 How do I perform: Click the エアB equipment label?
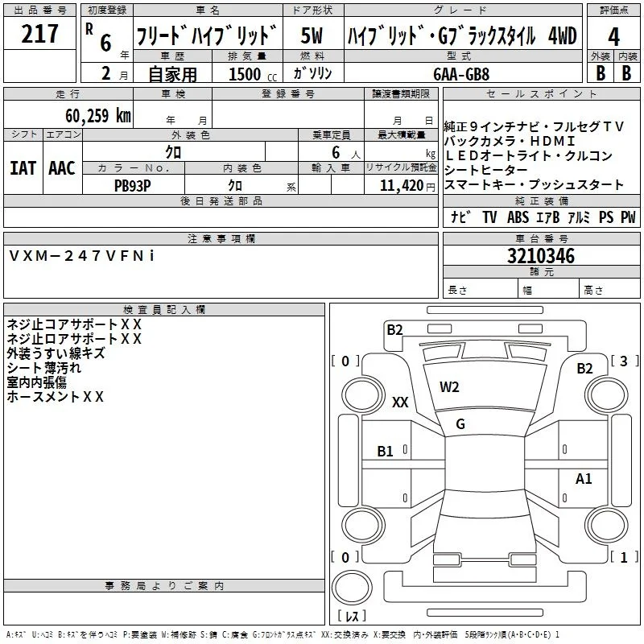click(x=548, y=217)
